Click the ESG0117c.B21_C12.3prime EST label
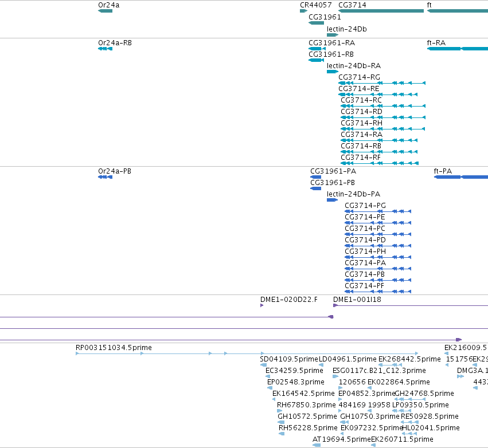The image size is (488, 448). click(x=379, y=371)
